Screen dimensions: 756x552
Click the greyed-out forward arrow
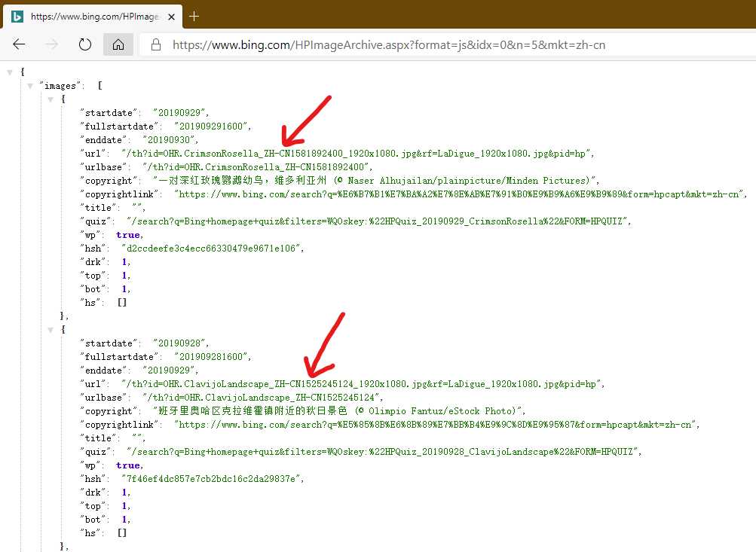pos(51,44)
